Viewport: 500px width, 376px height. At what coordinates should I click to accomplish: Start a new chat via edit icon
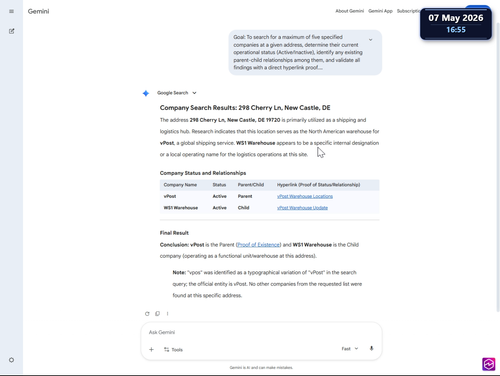[11, 31]
